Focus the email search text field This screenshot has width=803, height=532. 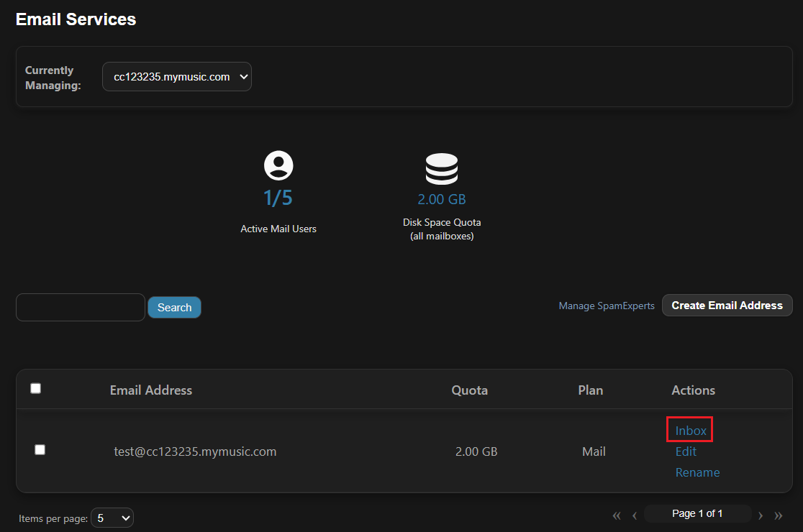click(x=81, y=308)
